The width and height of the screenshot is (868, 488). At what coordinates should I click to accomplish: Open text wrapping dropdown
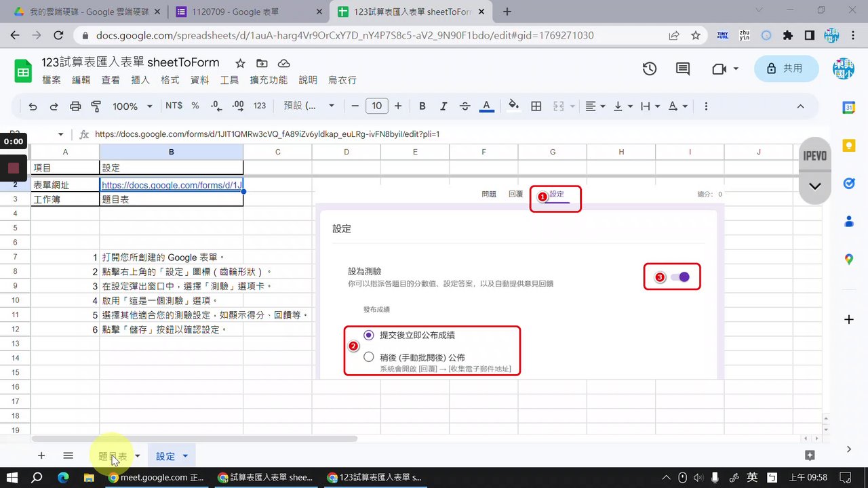click(650, 106)
